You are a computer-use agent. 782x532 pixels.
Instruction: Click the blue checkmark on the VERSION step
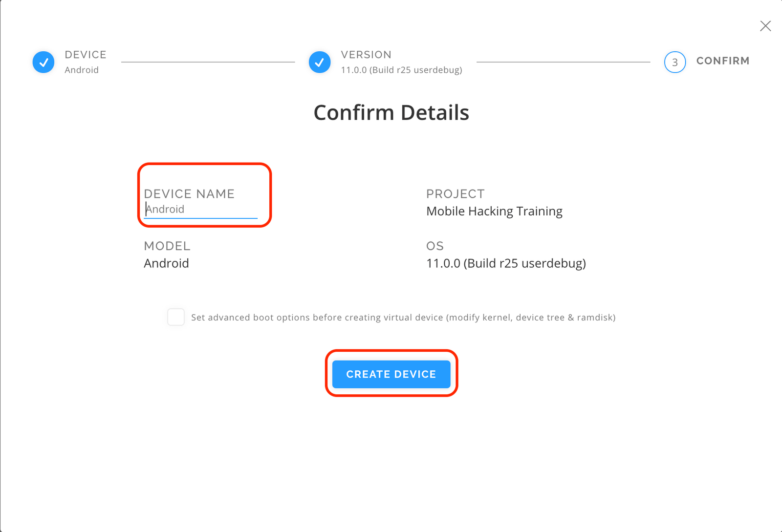[x=320, y=62]
